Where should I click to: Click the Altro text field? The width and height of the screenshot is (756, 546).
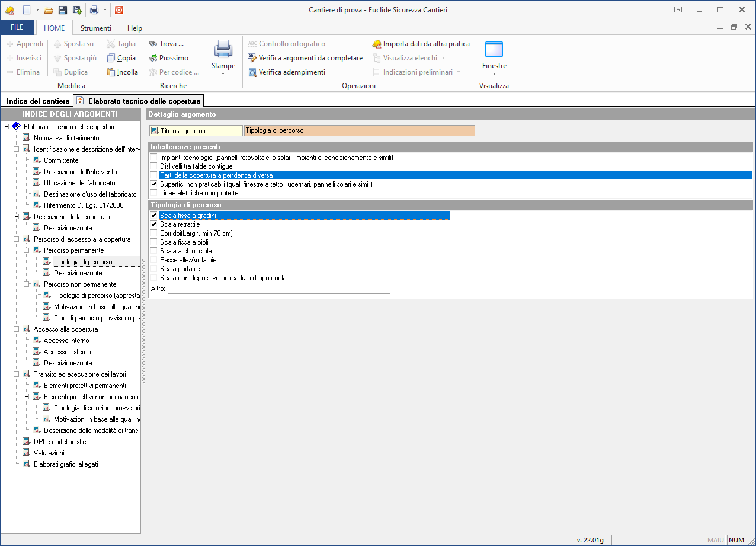click(278, 288)
